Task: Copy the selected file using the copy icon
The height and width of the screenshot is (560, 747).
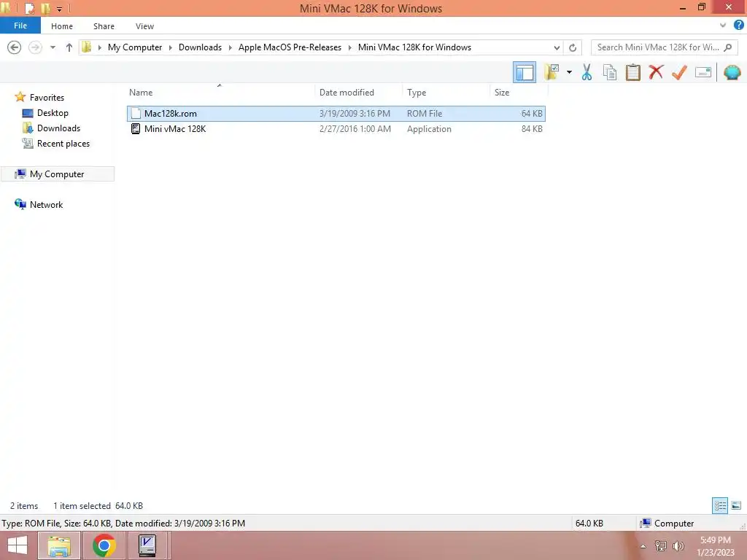Action: pyautogui.click(x=610, y=72)
